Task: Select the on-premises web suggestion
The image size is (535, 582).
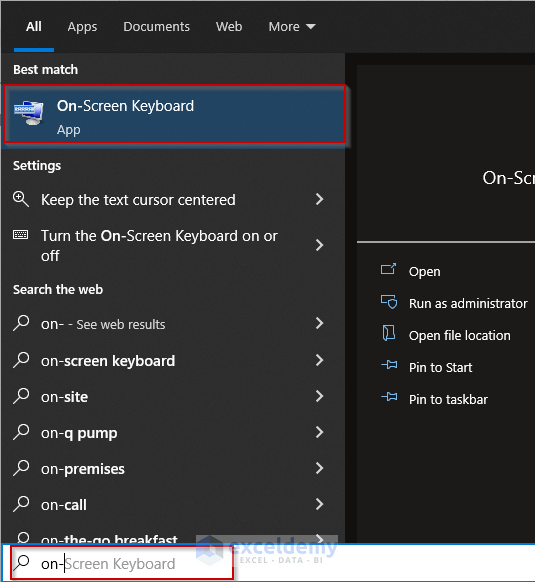Action: (x=173, y=468)
